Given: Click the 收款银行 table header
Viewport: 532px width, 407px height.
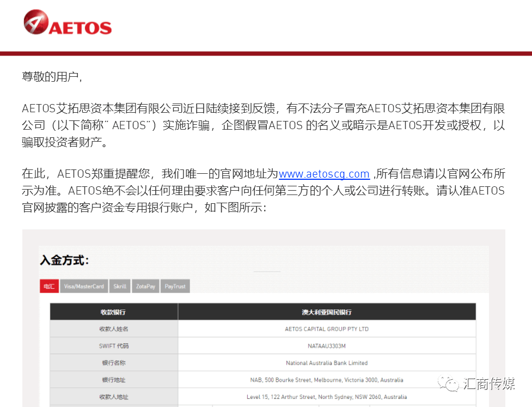Looking at the screenshot, I should (x=114, y=312).
